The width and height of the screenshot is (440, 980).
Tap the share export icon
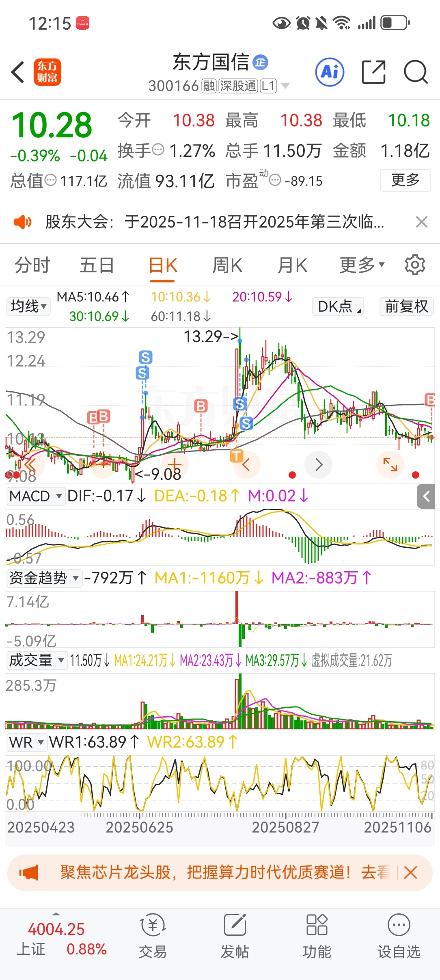tap(373, 72)
